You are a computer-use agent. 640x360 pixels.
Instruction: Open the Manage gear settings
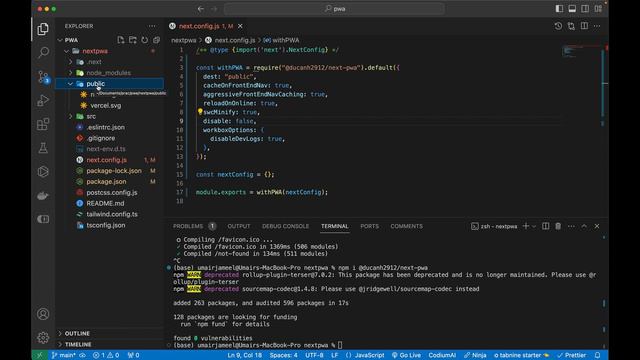click(43, 338)
